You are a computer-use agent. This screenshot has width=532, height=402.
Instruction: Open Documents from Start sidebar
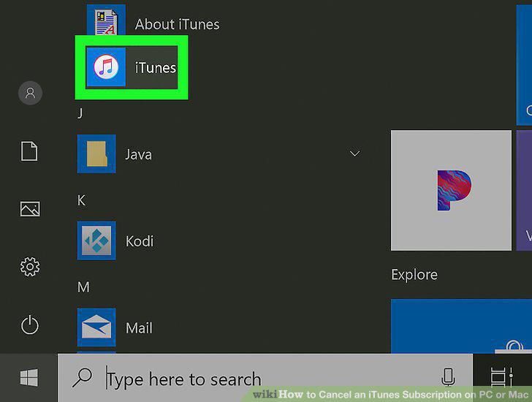click(29, 151)
